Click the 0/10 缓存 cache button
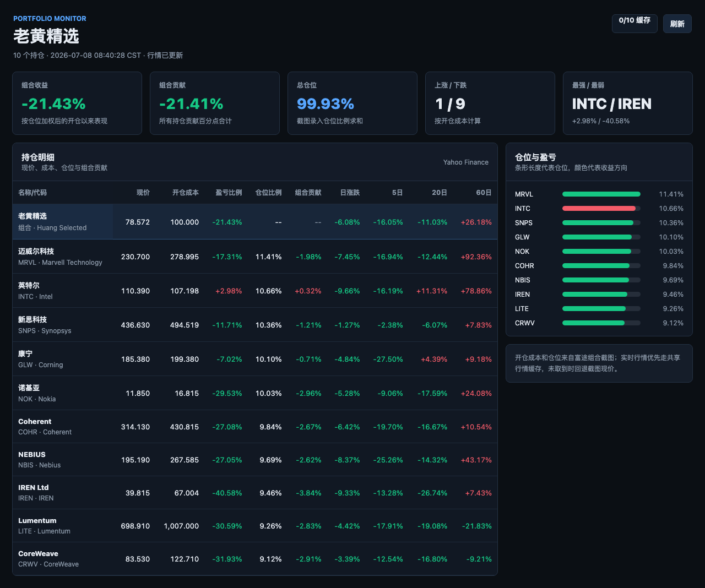705x588 pixels. [x=634, y=24]
